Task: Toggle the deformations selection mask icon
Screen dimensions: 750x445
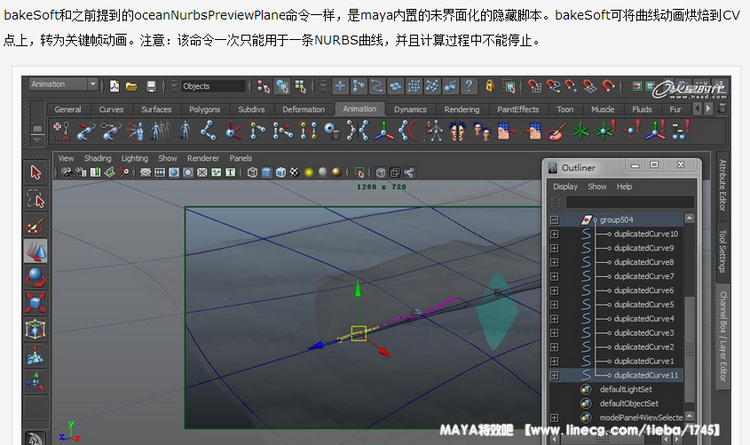Action: (414, 86)
